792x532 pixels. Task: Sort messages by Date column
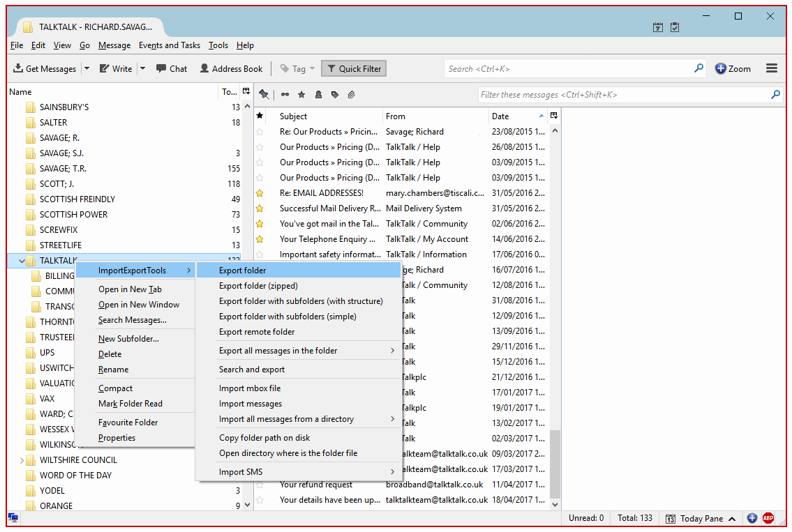[x=517, y=116]
